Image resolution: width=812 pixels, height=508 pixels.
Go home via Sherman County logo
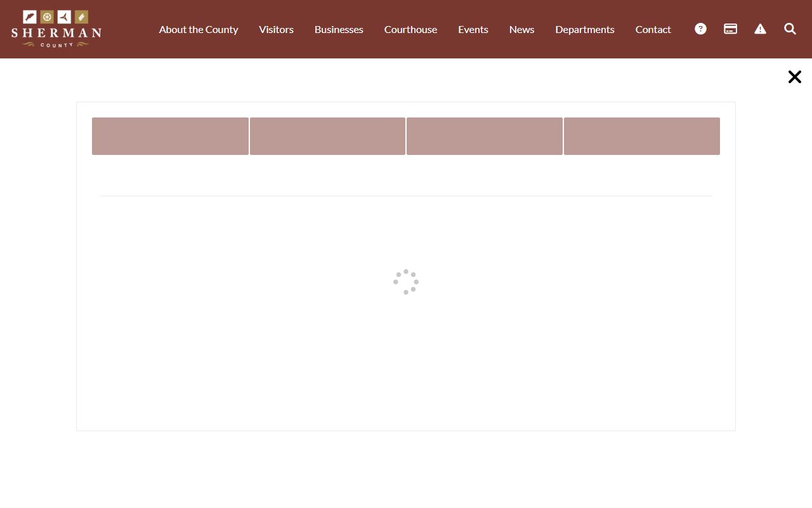56,29
